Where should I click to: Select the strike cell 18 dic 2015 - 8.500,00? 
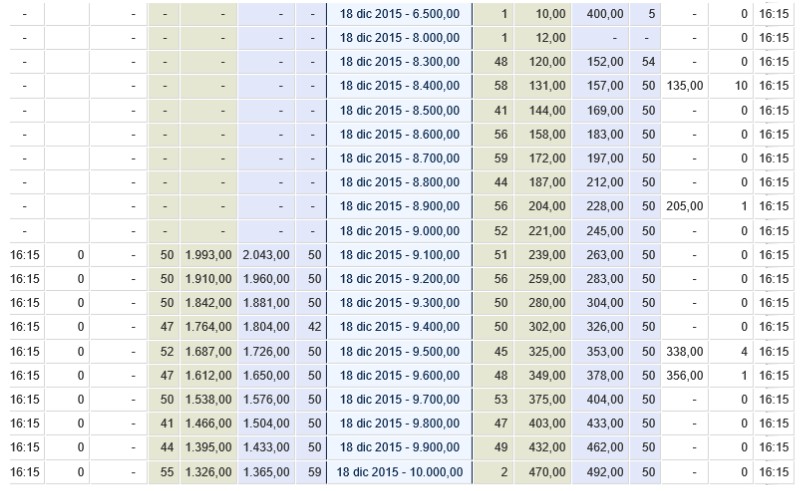pyautogui.click(x=399, y=110)
